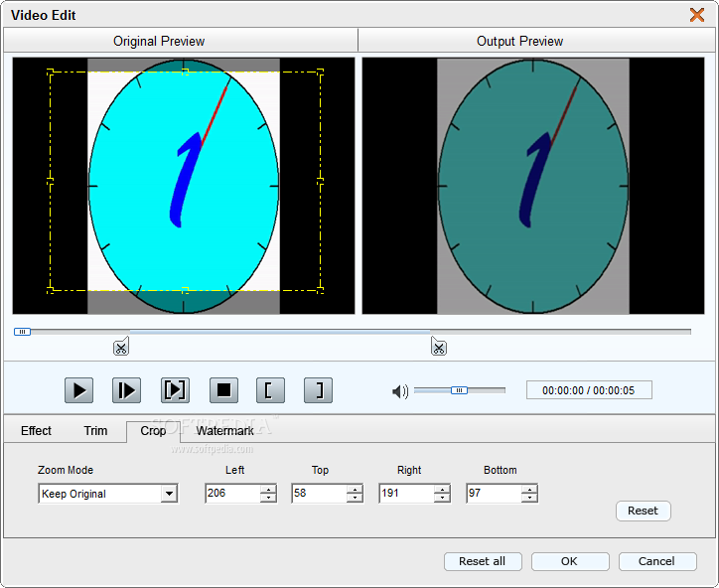
Task: Click the output preview video image
Action: [533, 186]
